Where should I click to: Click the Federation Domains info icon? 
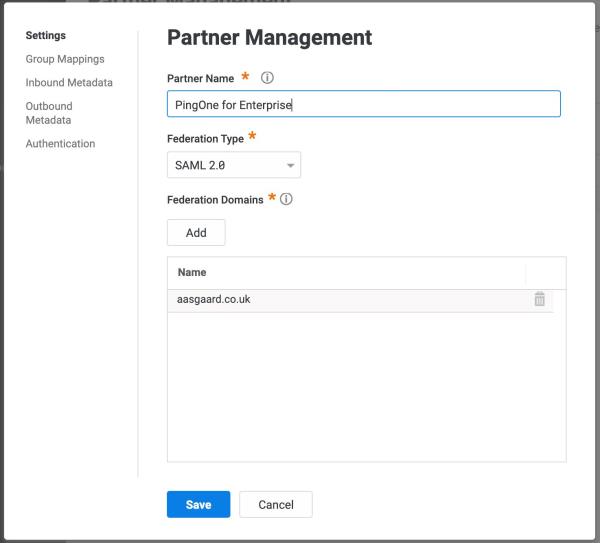point(286,199)
